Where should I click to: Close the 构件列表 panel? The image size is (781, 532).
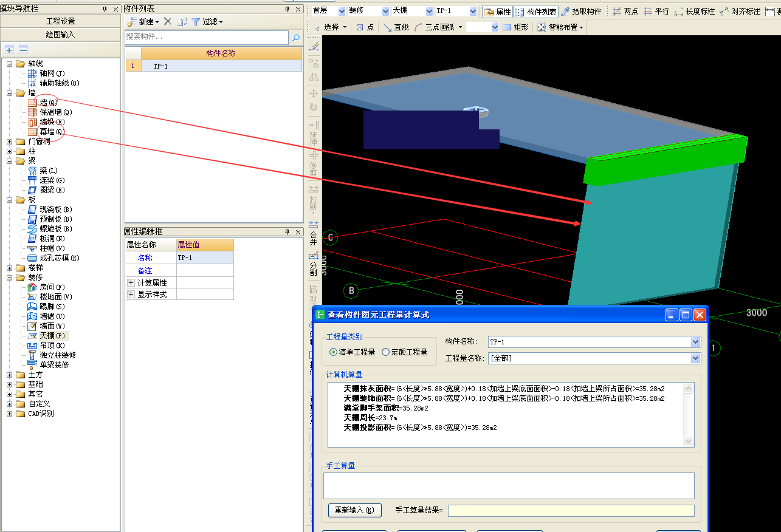coord(298,9)
